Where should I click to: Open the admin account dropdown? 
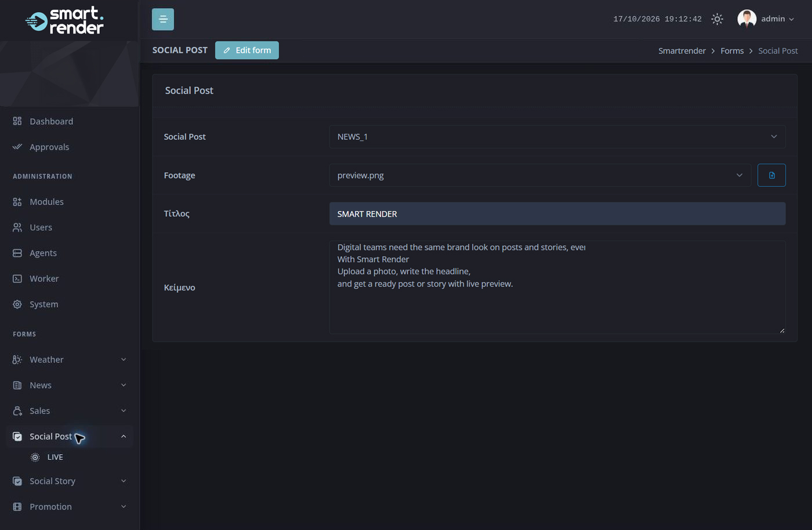(777, 19)
